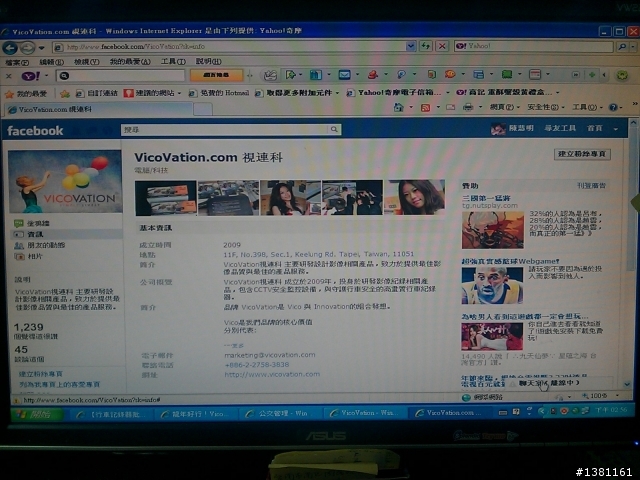This screenshot has width=640, height=480.
Task: Click the Yahoo search magnifier button
Action: click(x=622, y=47)
